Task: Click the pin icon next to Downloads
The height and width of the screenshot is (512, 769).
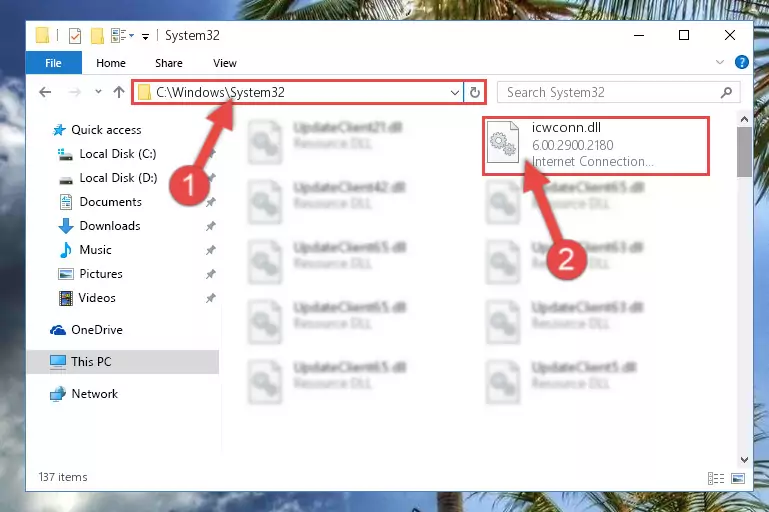Action: pyautogui.click(x=211, y=226)
